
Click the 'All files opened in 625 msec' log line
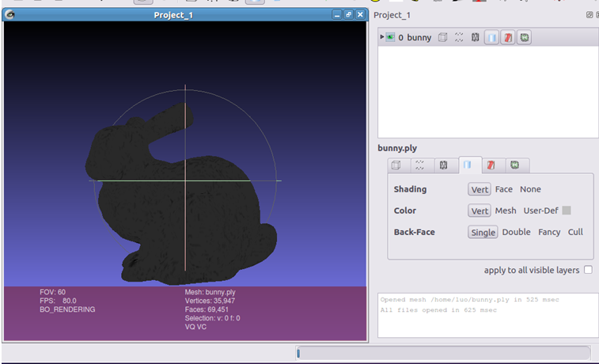[x=438, y=310]
